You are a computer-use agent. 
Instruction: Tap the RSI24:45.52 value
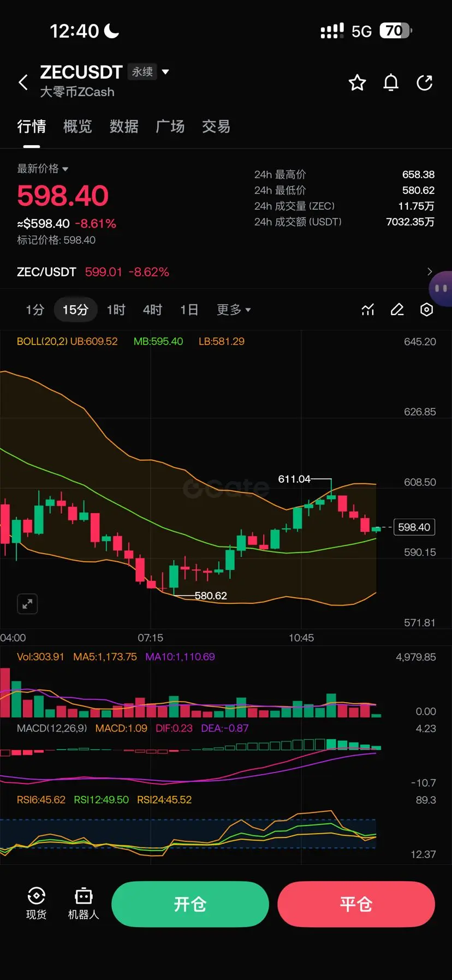coord(164,800)
